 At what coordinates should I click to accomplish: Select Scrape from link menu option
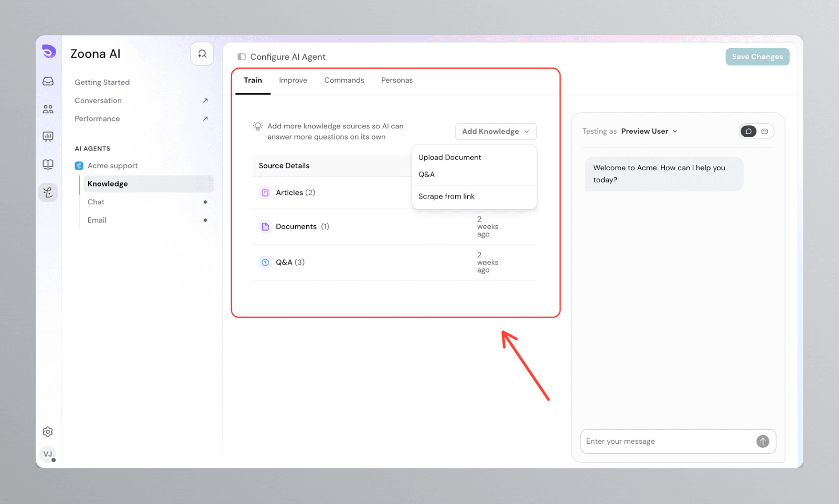tap(446, 196)
